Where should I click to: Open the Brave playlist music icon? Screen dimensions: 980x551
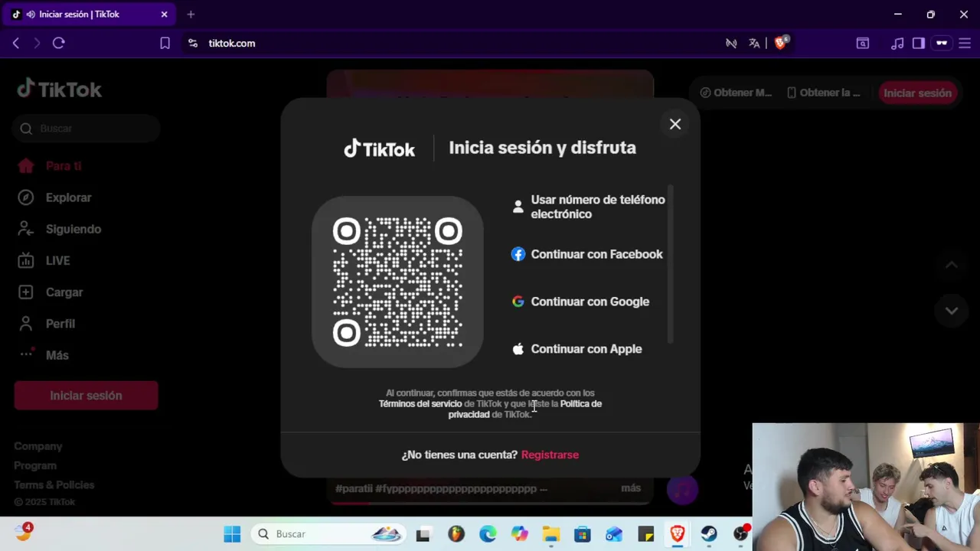pos(897,44)
